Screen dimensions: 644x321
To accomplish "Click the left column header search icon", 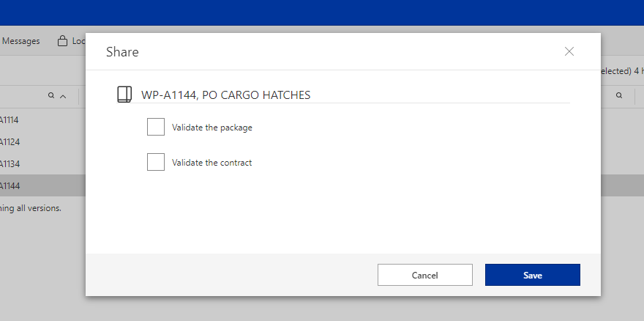I will pyautogui.click(x=51, y=95).
